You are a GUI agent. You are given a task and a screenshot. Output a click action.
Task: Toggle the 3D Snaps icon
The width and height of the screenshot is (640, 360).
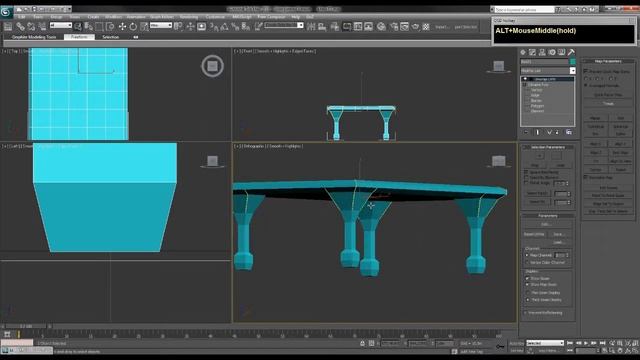[x=213, y=27]
